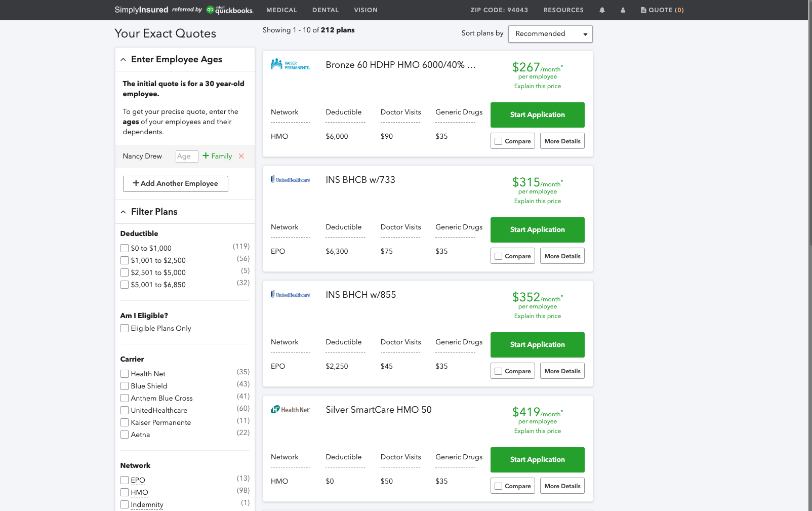Click the SimplyInsured logo

point(141,10)
